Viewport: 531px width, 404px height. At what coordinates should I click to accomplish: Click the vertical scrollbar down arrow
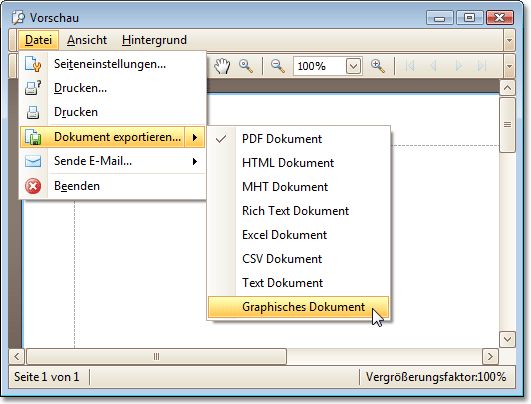tap(507, 339)
